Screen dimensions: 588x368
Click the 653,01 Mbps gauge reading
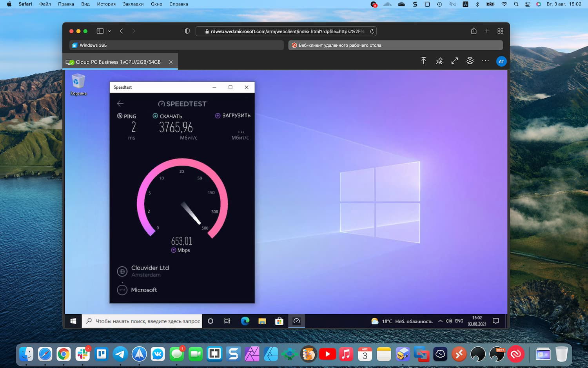181,240
